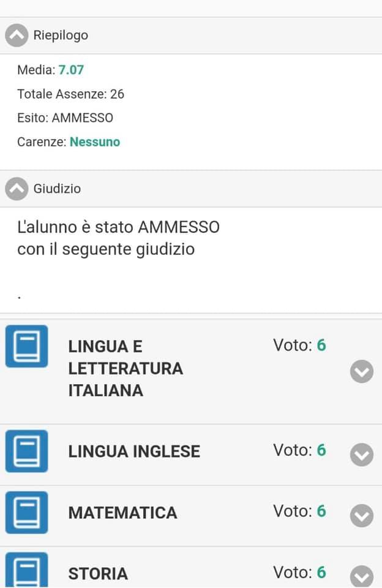Select the Giudizio header label
The width and height of the screenshot is (382, 588).
(57, 189)
